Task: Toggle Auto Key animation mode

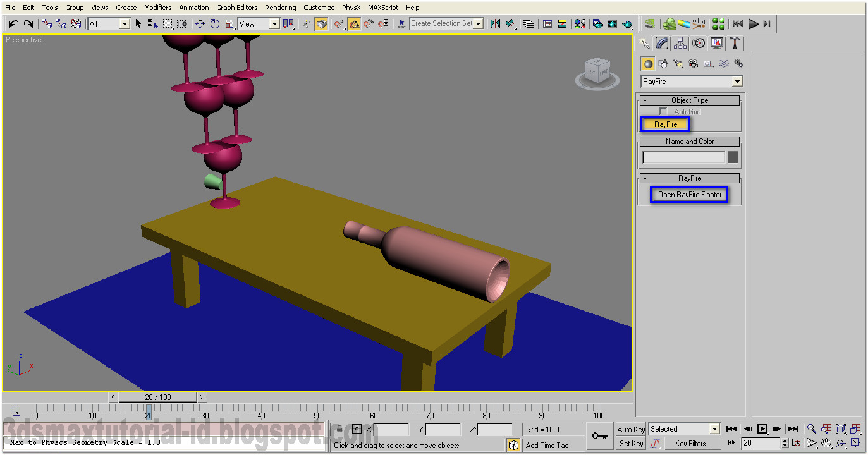Action: (x=630, y=429)
